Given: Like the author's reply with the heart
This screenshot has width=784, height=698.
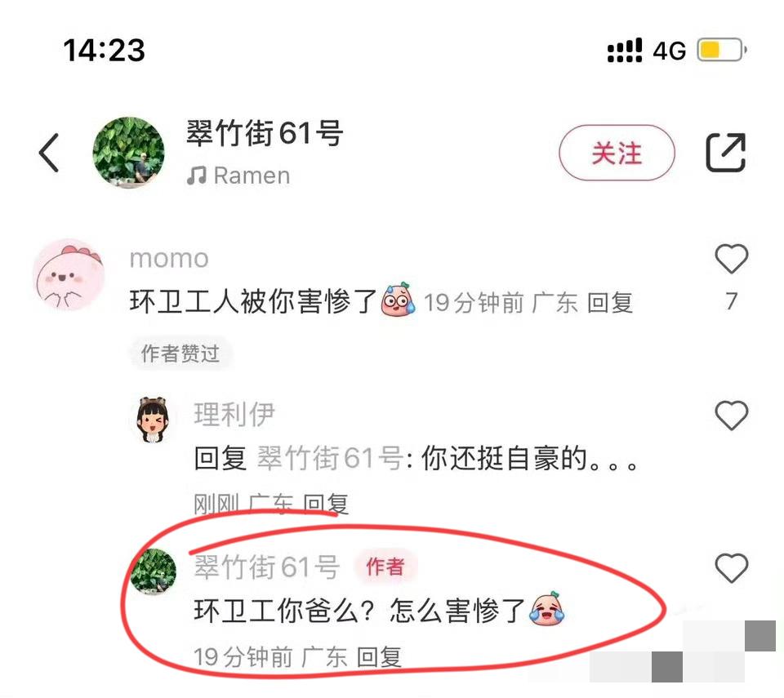Looking at the screenshot, I should tap(732, 568).
